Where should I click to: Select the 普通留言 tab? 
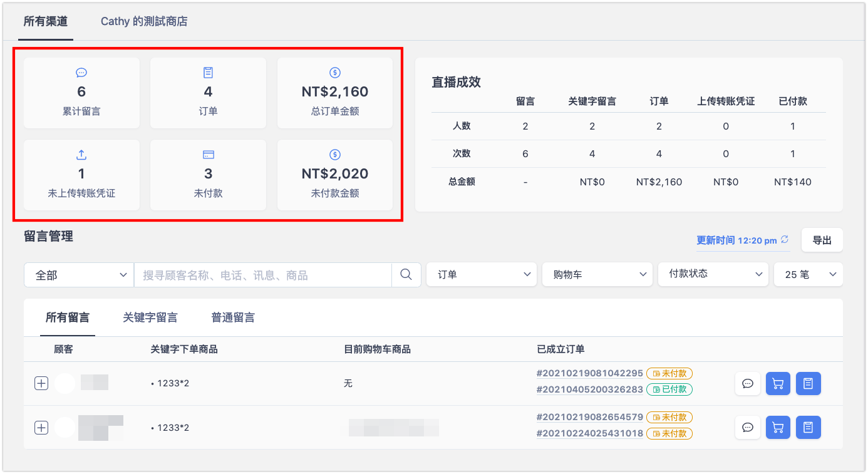click(x=233, y=317)
